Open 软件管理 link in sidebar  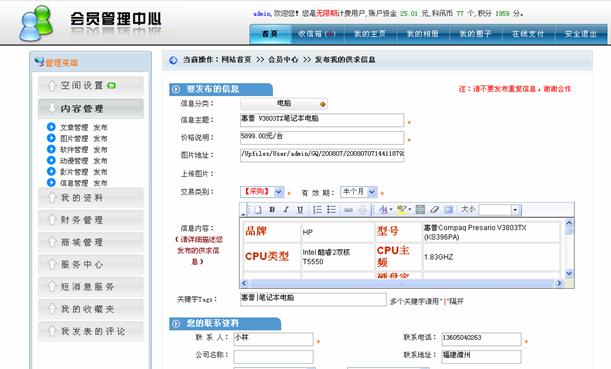[74, 150]
